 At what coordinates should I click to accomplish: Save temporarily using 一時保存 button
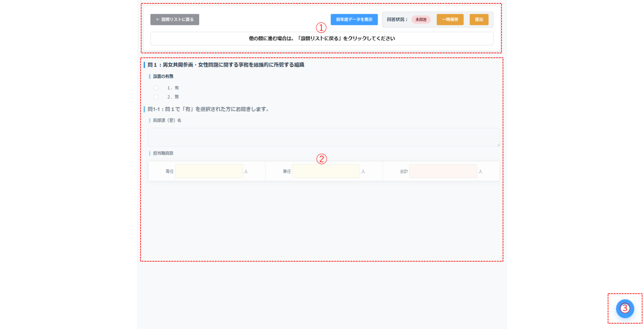click(x=450, y=20)
